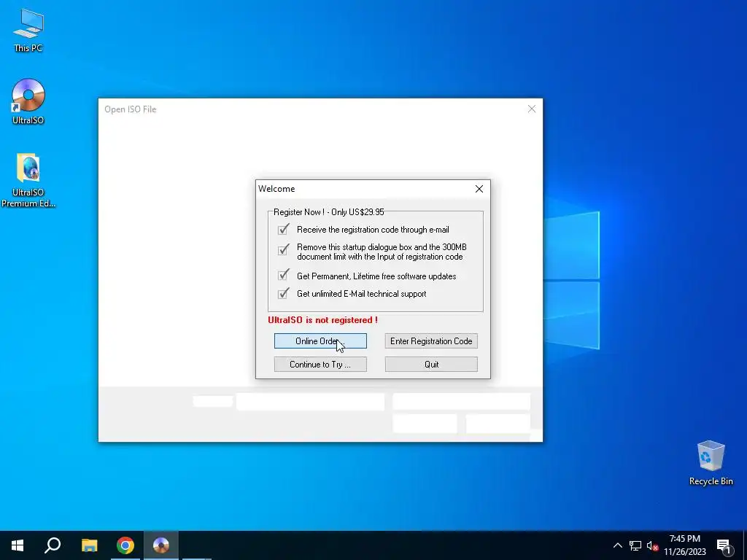This screenshot has height=560, width=747.
Task: Open the network status tray icon
Action: tap(635, 545)
